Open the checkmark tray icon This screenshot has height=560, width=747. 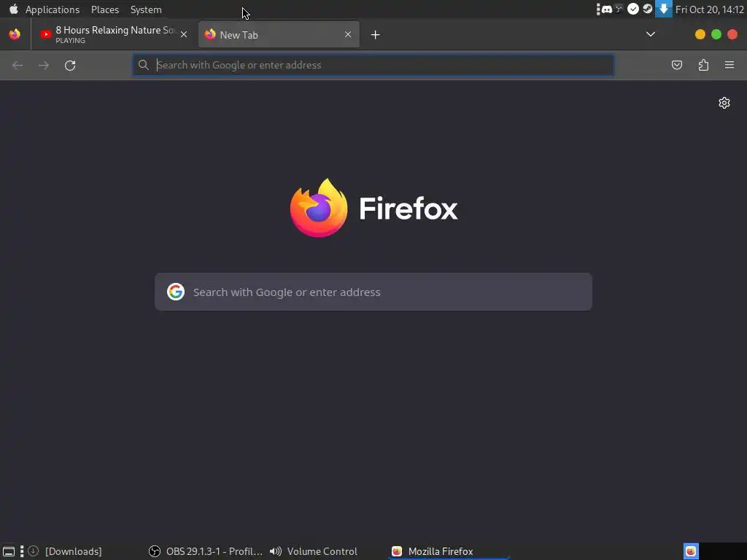point(632,9)
